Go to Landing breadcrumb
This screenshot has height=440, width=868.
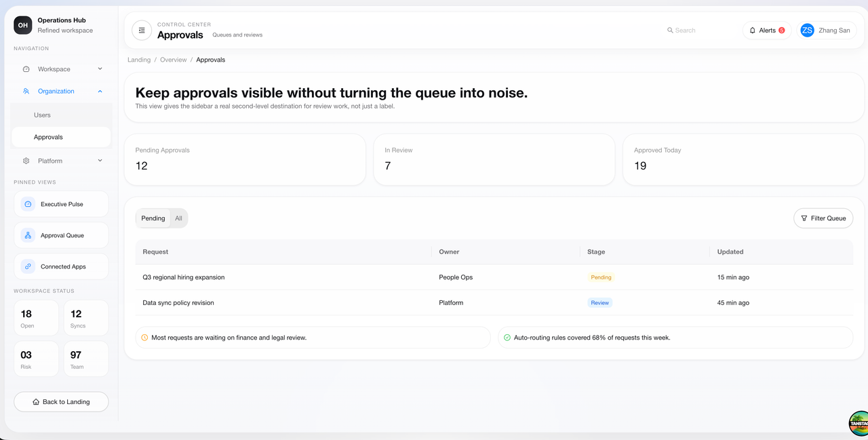pyautogui.click(x=139, y=60)
